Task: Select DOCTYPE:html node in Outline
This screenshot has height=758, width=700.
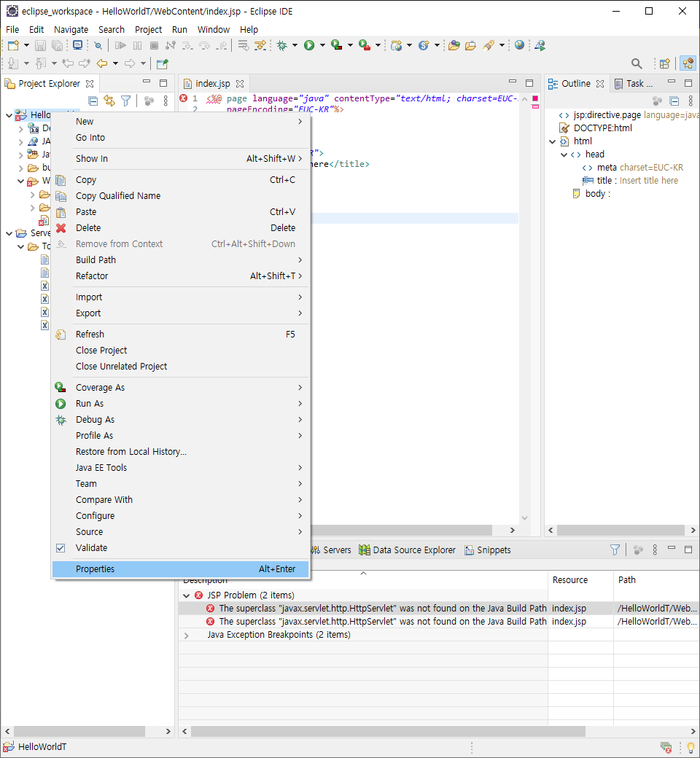Action: click(x=596, y=128)
